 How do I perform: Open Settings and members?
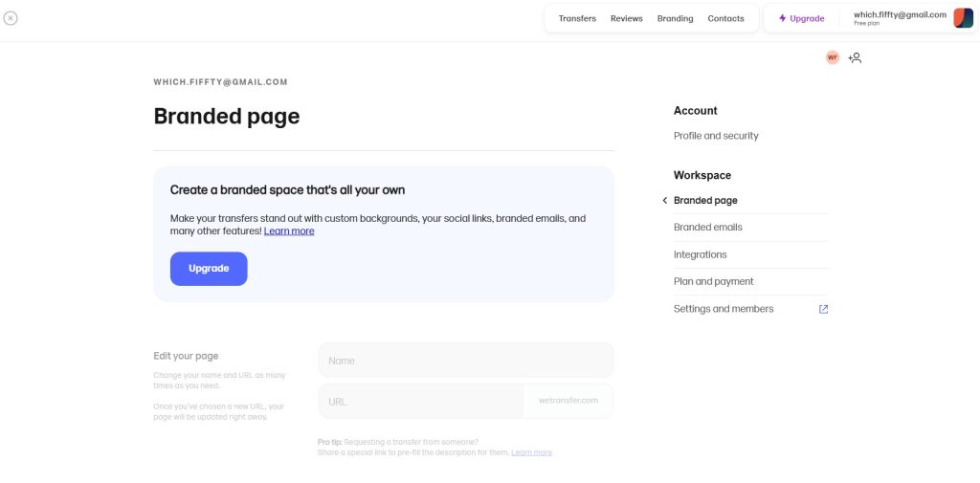(x=724, y=309)
